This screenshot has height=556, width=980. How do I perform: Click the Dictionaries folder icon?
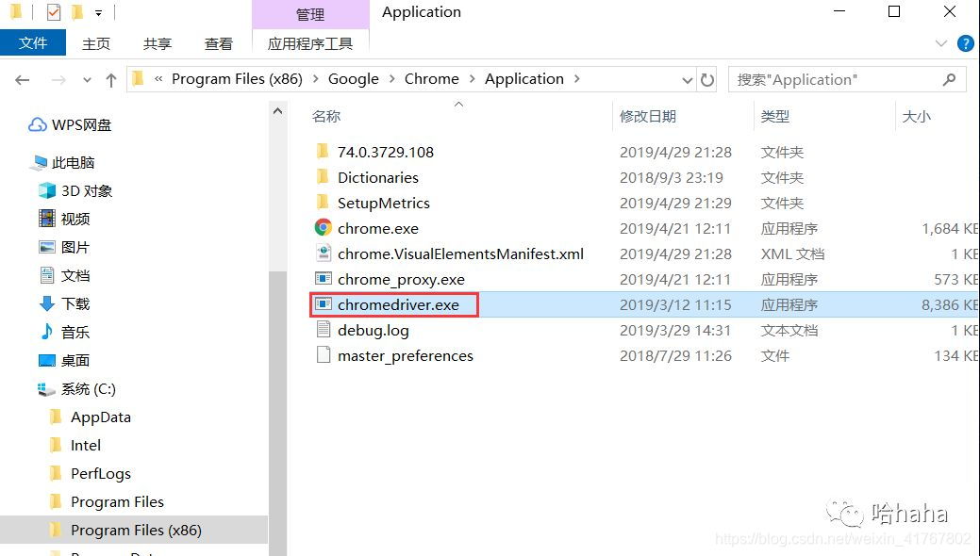323,177
